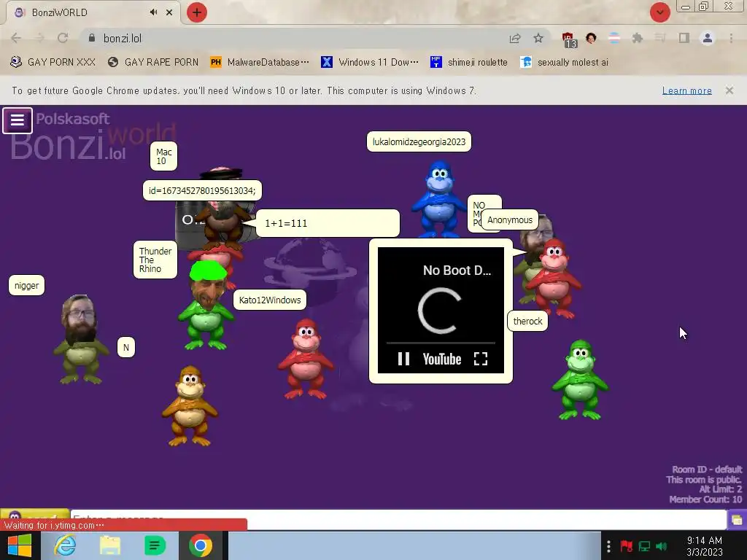Open the shimeji roulette bookmark

pyautogui.click(x=469, y=63)
